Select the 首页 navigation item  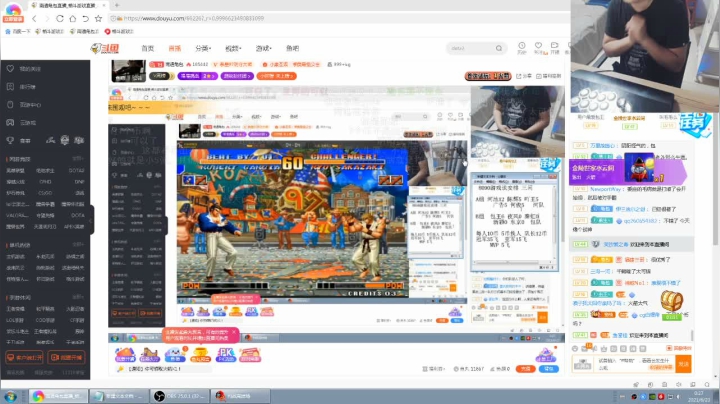147,48
